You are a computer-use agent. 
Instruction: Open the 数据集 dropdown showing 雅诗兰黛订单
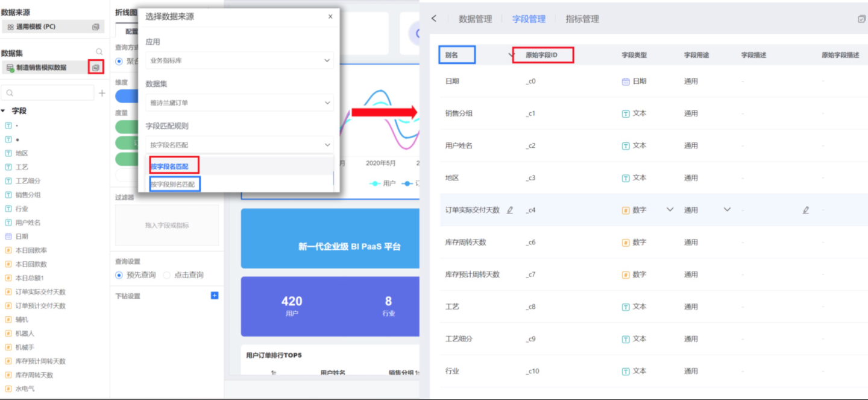pos(239,103)
